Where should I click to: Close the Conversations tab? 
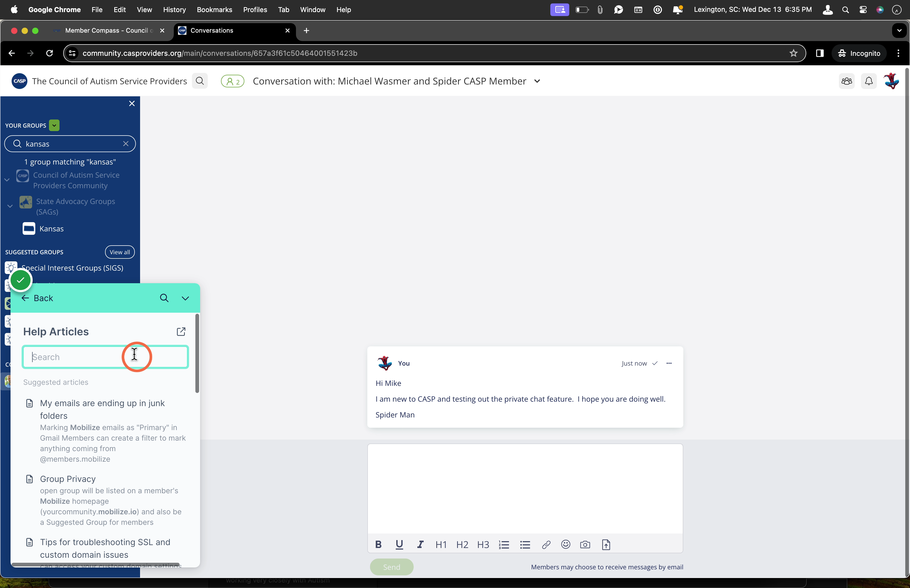tap(288, 31)
